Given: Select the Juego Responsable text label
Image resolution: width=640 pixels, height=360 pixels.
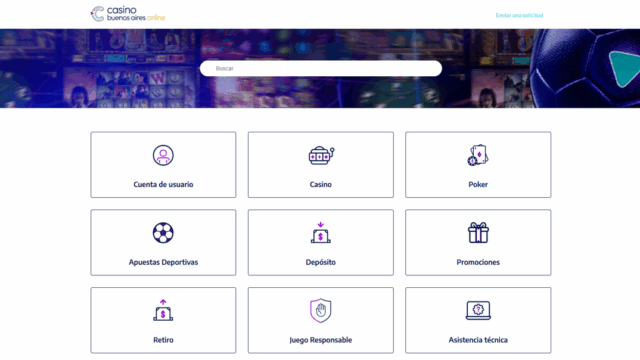Looking at the screenshot, I should point(321,340).
